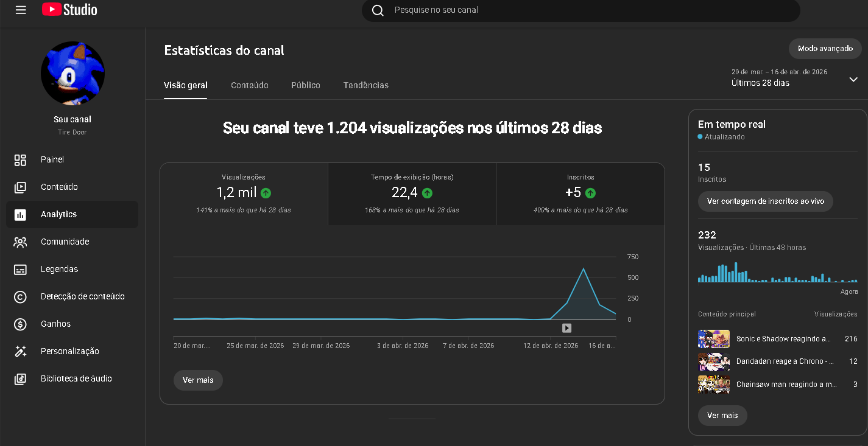The width and height of the screenshot is (868, 446).
Task: Click the Sonic e Shadow reagindo title
Action: coord(783,339)
